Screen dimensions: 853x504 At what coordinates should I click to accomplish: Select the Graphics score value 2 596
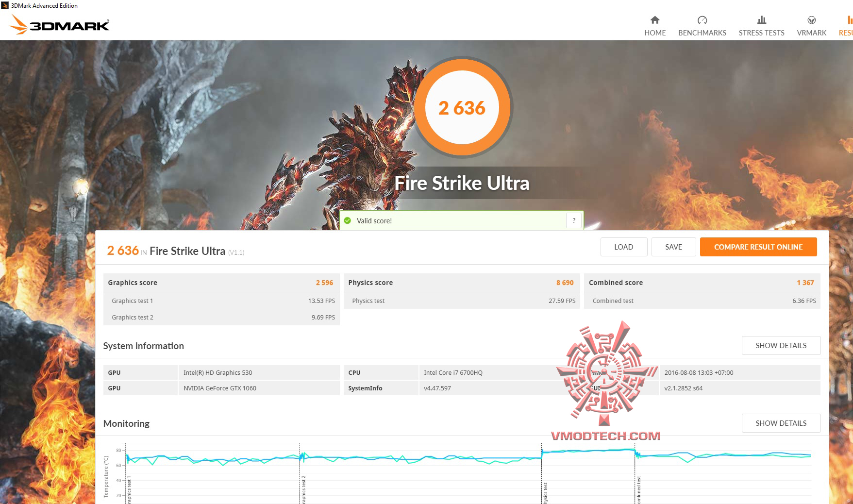[324, 283]
